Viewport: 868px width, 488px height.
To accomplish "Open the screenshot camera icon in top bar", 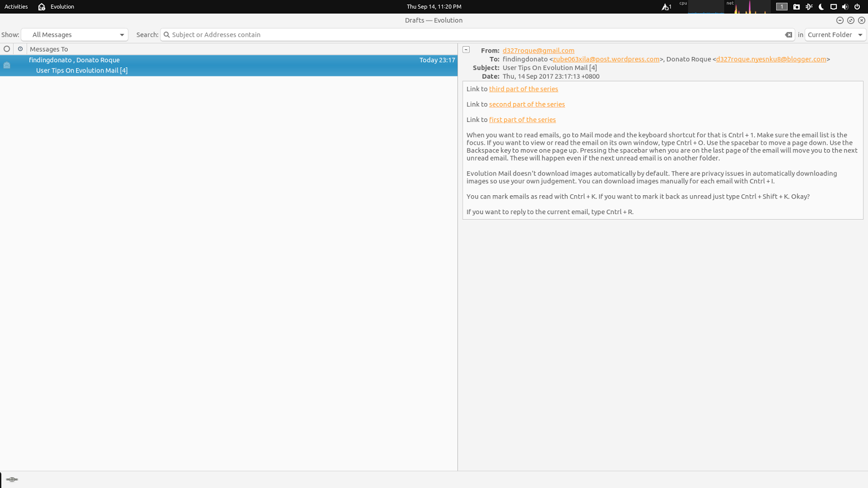I will tap(796, 7).
